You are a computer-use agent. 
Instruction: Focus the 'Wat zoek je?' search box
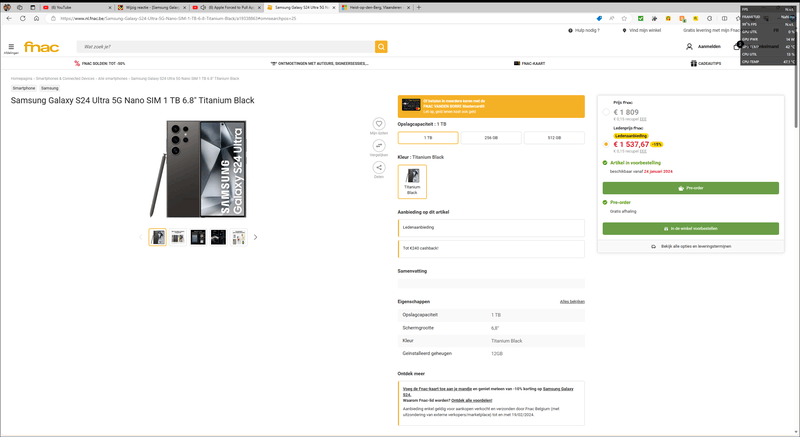point(226,47)
